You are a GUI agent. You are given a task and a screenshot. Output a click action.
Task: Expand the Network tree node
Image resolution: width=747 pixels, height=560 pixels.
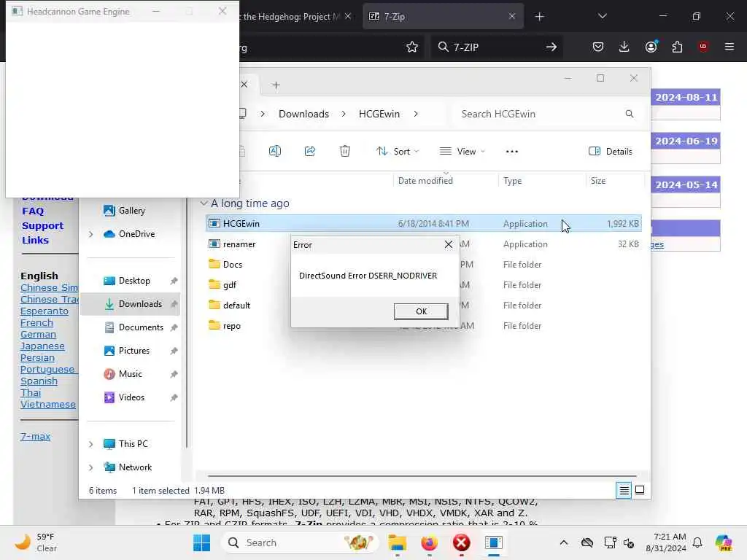90,467
